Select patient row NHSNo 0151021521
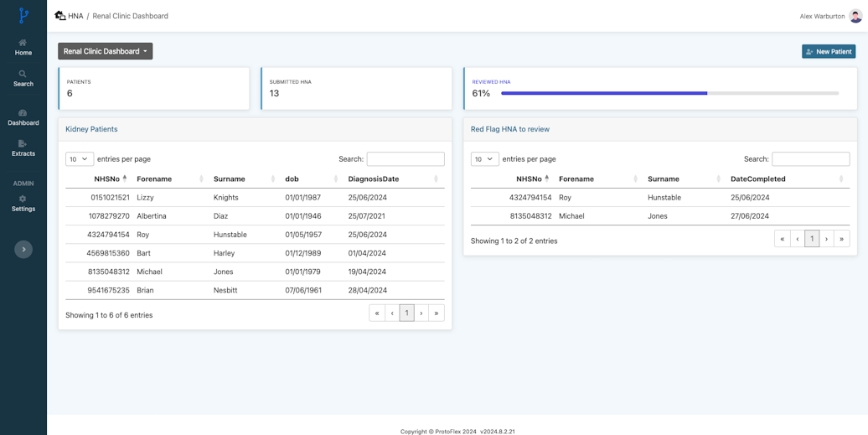The height and width of the screenshot is (435, 868). click(x=255, y=197)
